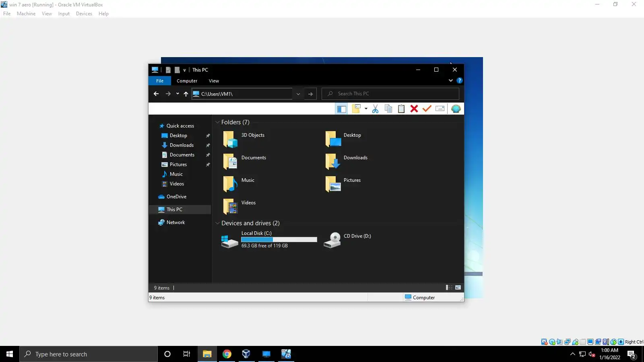Screen dimensions: 644x362
Task: Click the address bar path C:\Users\VM1\
Action: [x=217, y=94]
